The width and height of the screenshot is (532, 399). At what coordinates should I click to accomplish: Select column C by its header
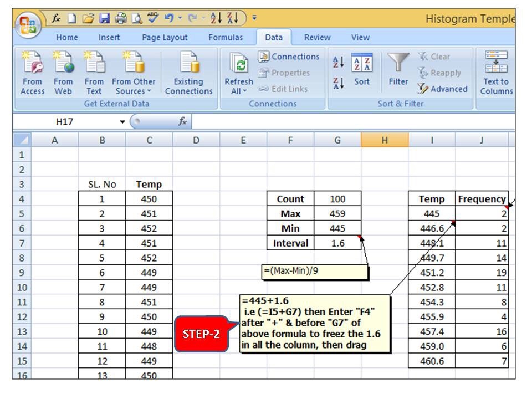coord(149,140)
